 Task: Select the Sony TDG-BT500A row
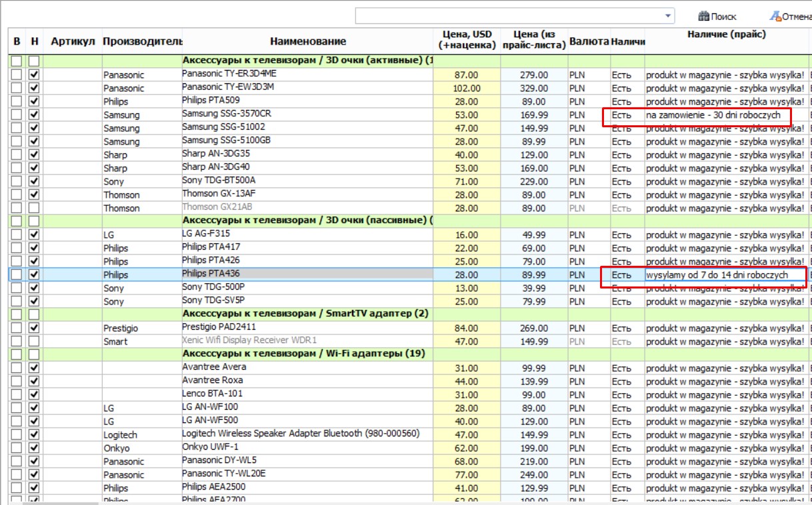[409, 181]
